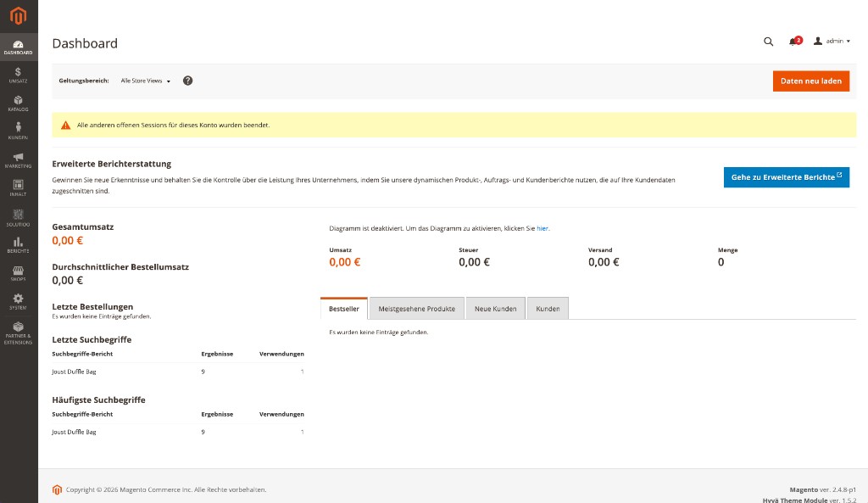Click the Letzte Bestellungen heading
The image size is (868, 503).
[92, 307]
